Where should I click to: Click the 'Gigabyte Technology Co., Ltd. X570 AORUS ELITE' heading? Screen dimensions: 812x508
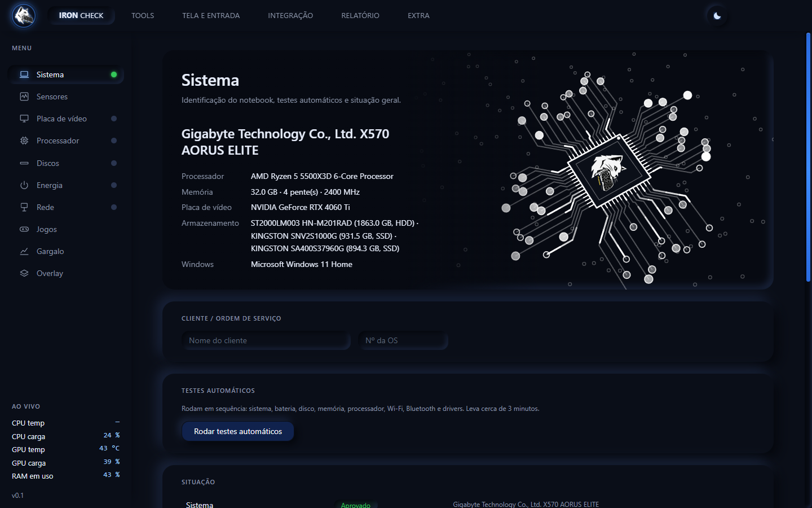click(x=285, y=142)
